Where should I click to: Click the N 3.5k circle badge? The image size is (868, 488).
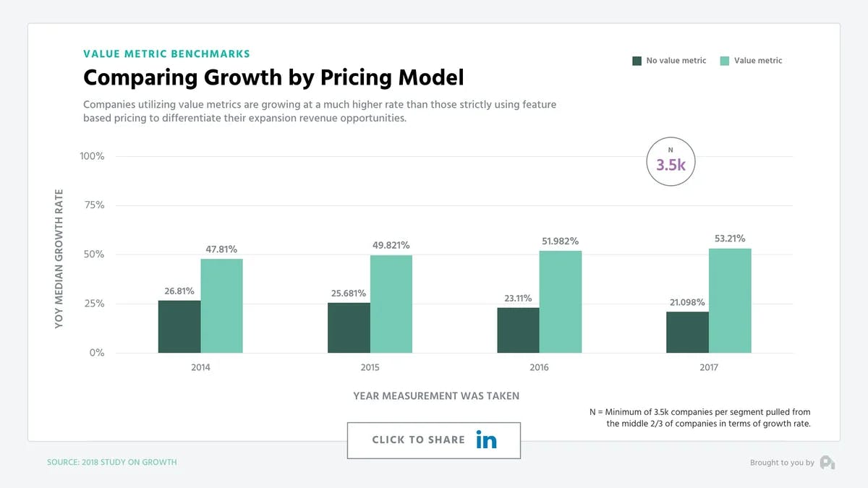676,161
